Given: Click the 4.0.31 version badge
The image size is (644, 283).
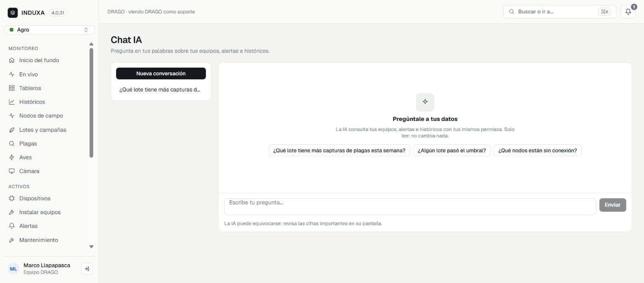Looking at the screenshot, I should pos(58,13).
